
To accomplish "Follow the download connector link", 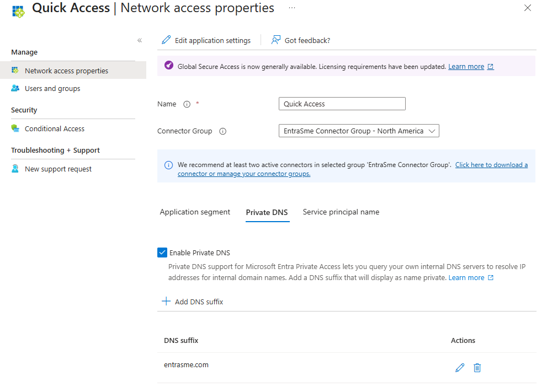I will pyautogui.click(x=353, y=169).
